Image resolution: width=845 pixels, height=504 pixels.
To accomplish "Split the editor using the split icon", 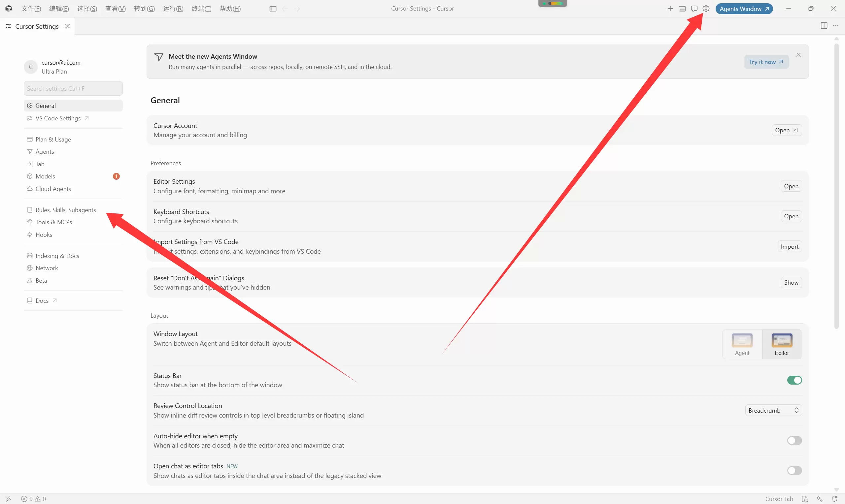I will tap(824, 26).
